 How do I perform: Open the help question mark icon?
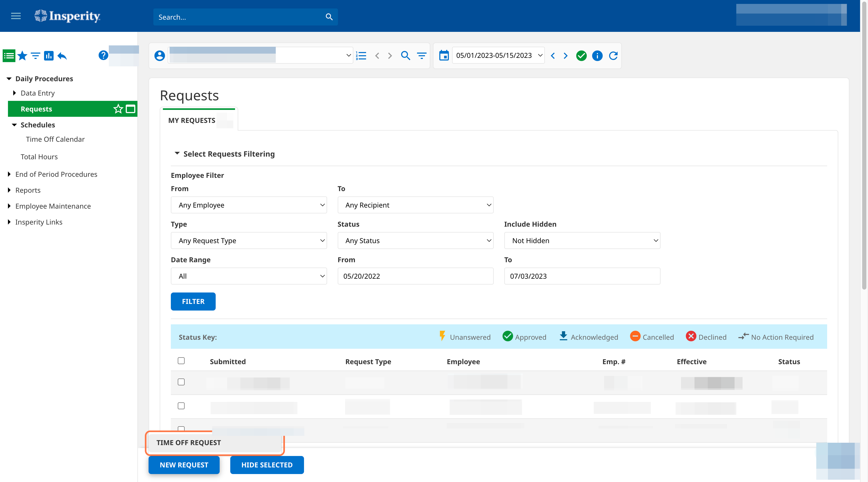103,55
